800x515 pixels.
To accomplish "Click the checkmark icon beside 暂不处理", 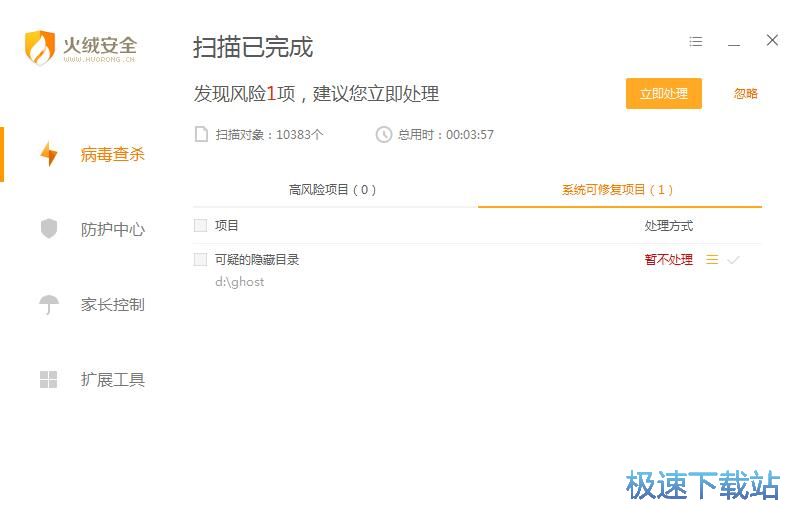I will 733,260.
